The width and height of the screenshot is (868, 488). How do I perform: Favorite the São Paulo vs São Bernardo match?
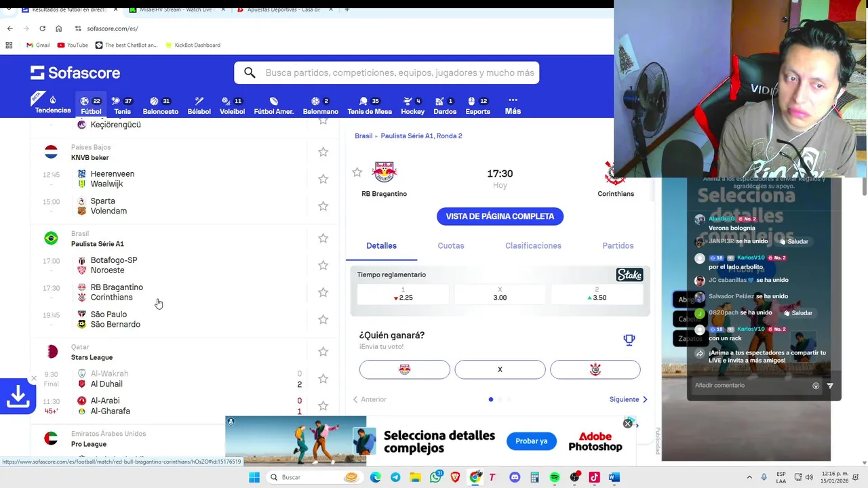tap(323, 319)
